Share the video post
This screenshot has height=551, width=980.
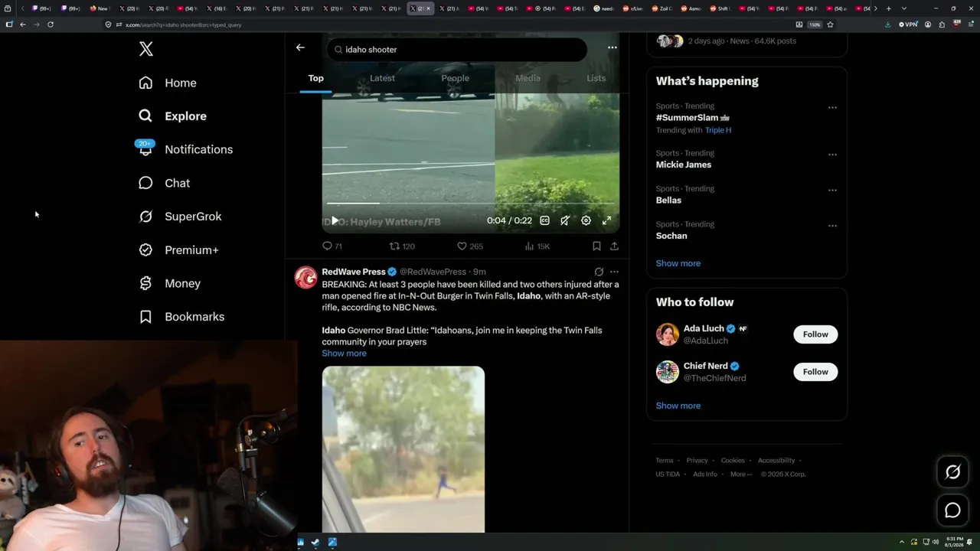click(x=614, y=246)
